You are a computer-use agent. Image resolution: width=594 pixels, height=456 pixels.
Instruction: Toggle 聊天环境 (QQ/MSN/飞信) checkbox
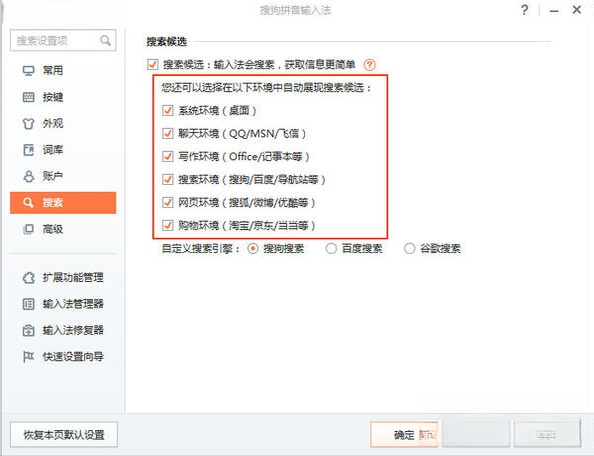click(x=167, y=133)
